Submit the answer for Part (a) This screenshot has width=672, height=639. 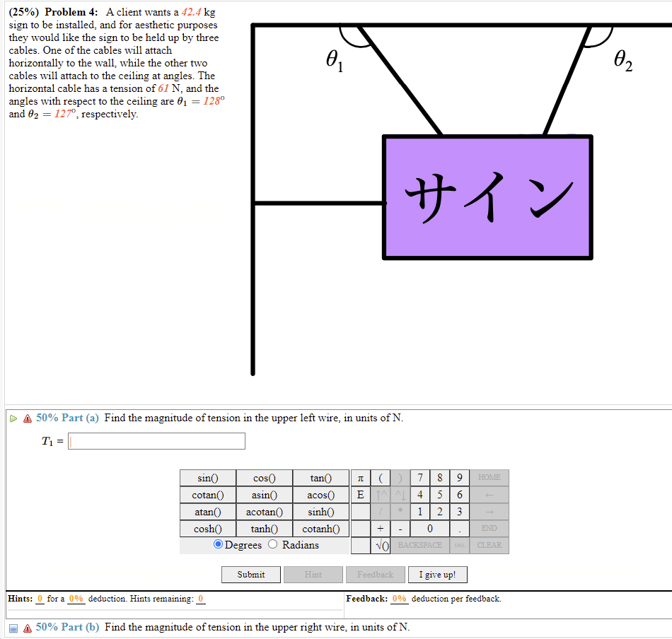click(x=250, y=574)
